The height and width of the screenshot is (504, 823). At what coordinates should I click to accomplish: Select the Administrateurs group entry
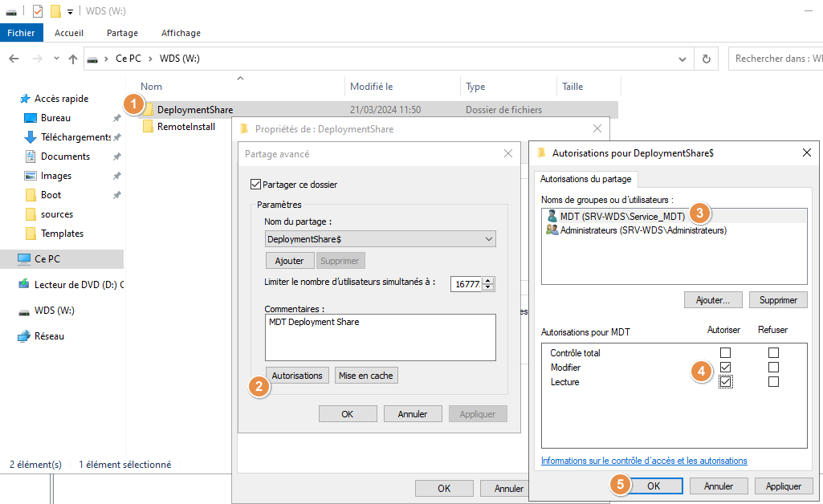(x=642, y=230)
